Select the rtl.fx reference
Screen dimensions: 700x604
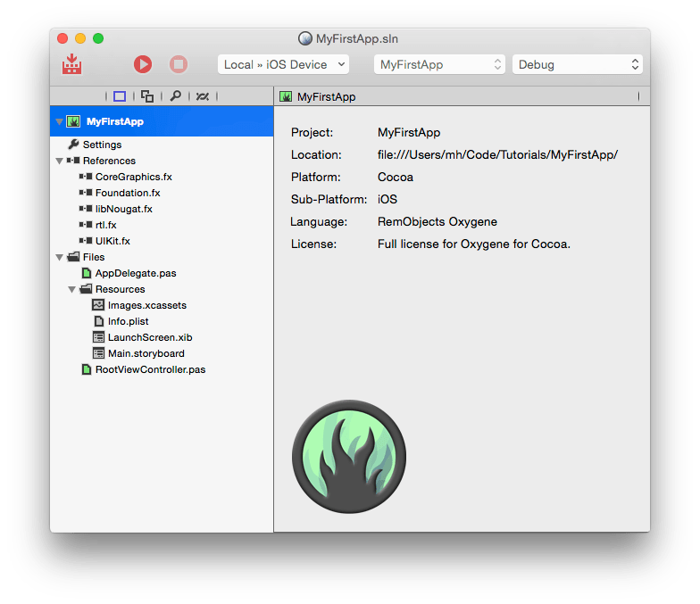coord(105,225)
